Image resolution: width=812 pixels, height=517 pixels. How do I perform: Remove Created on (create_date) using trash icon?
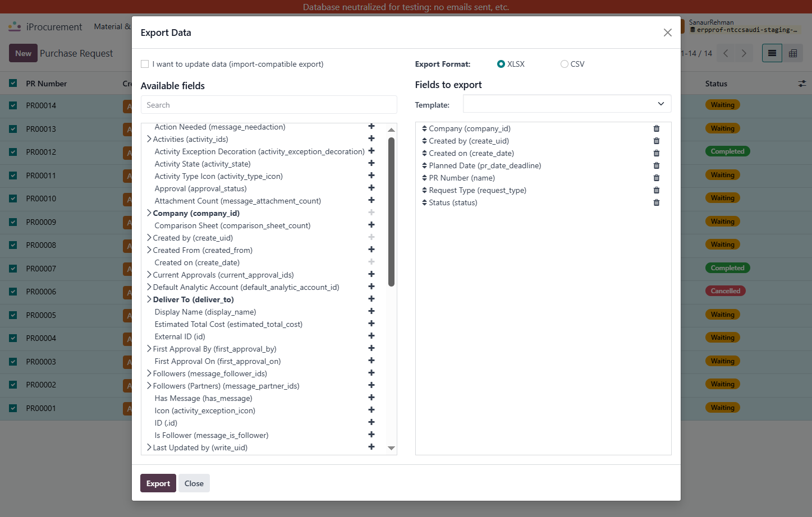coord(657,153)
